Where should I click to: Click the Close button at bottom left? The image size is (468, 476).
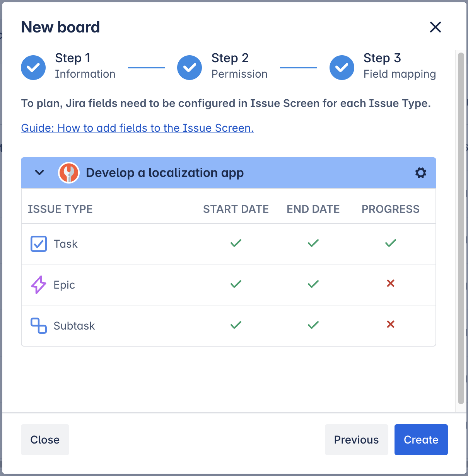[45, 440]
